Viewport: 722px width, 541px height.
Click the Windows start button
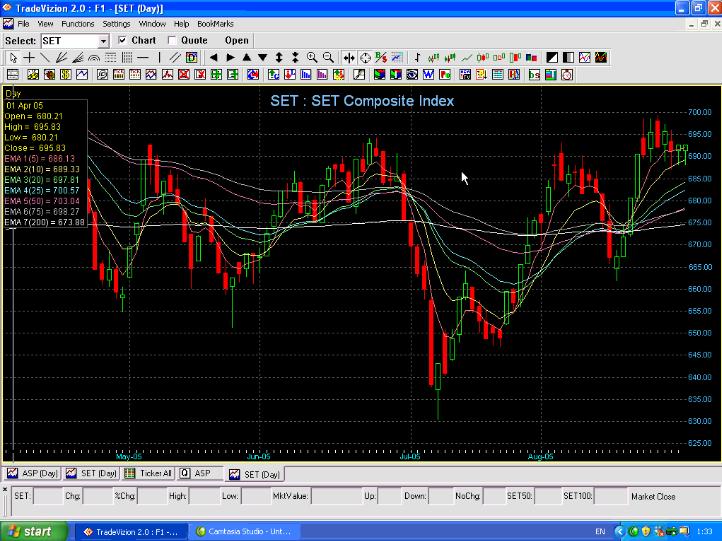point(33,531)
